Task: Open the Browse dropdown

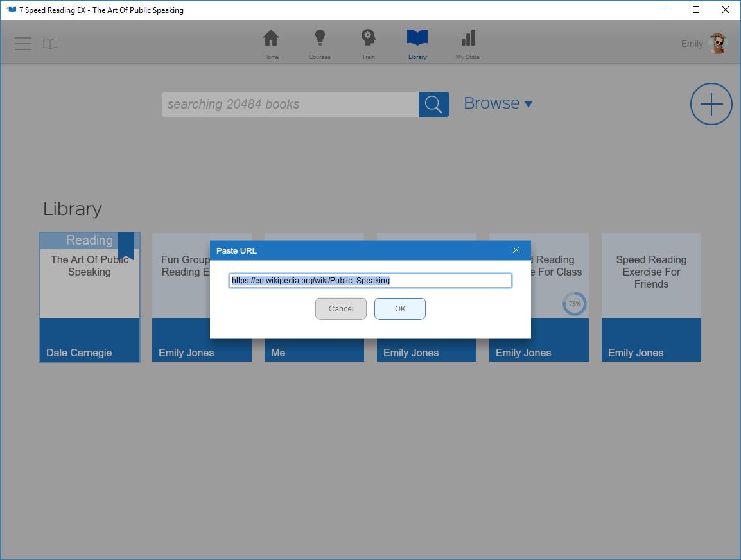Action: 498,103
